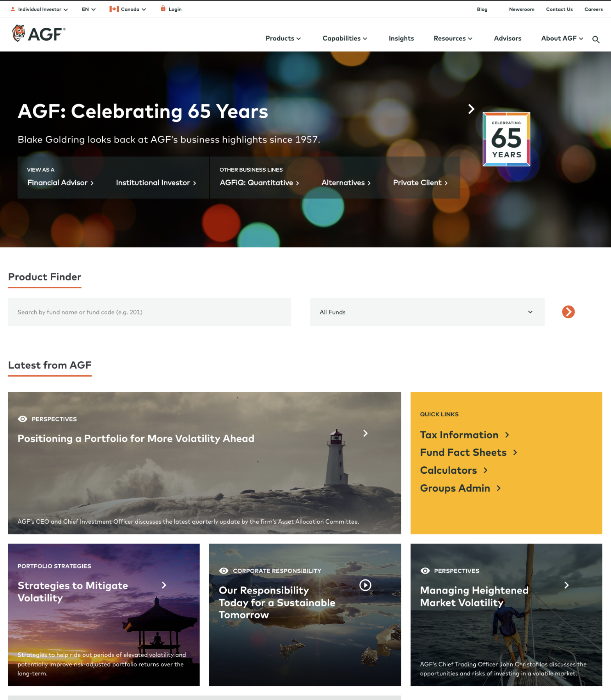Open Groups Admin quick link
The image size is (611, 700).
pos(455,489)
